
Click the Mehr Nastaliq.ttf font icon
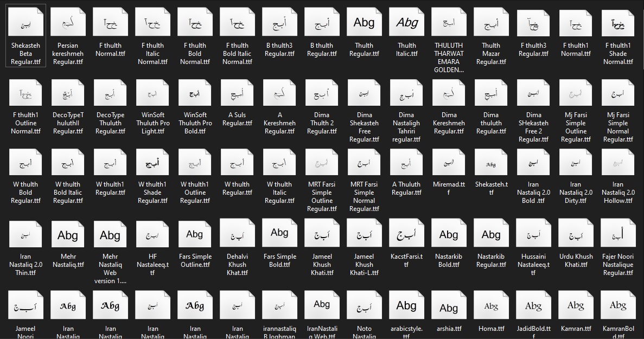pyautogui.click(x=68, y=234)
